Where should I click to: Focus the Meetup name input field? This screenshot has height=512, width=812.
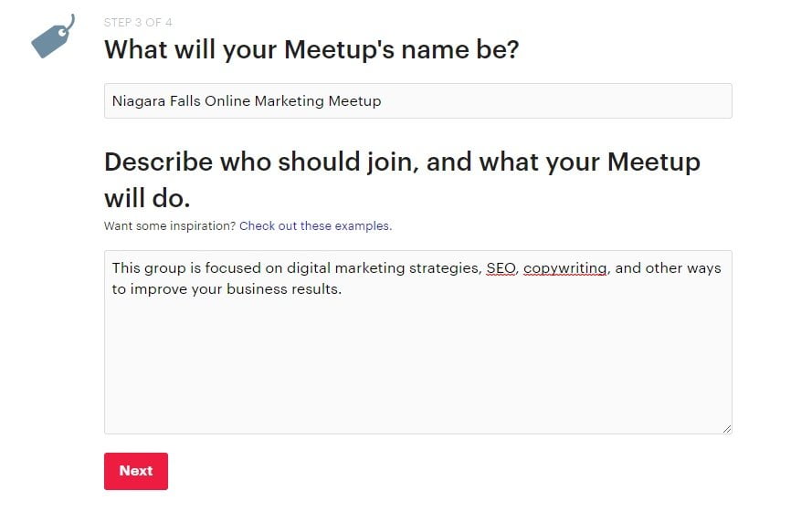(418, 101)
